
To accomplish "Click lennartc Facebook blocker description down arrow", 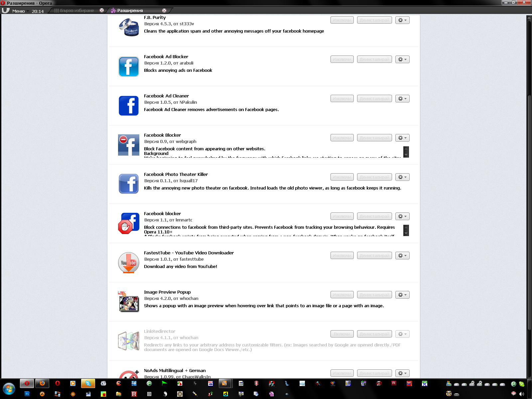I will tap(406, 233).
